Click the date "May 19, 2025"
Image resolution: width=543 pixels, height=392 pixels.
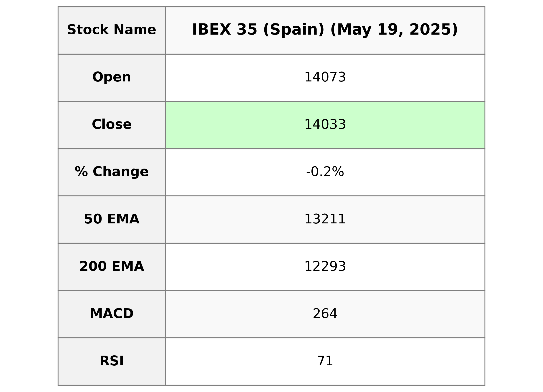click(x=394, y=30)
